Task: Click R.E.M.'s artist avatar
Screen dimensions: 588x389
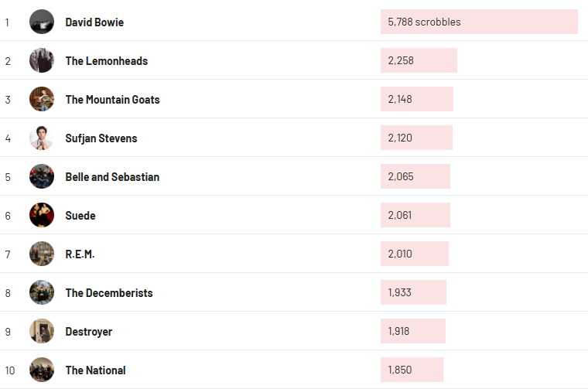Action: (x=42, y=254)
